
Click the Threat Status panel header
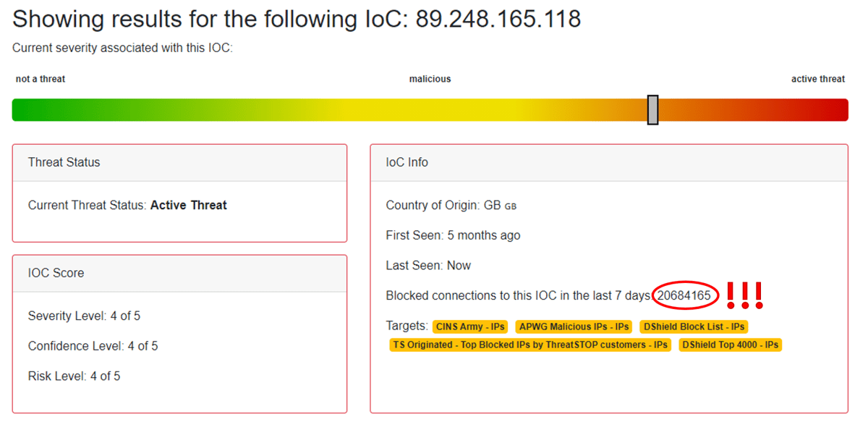click(63, 162)
